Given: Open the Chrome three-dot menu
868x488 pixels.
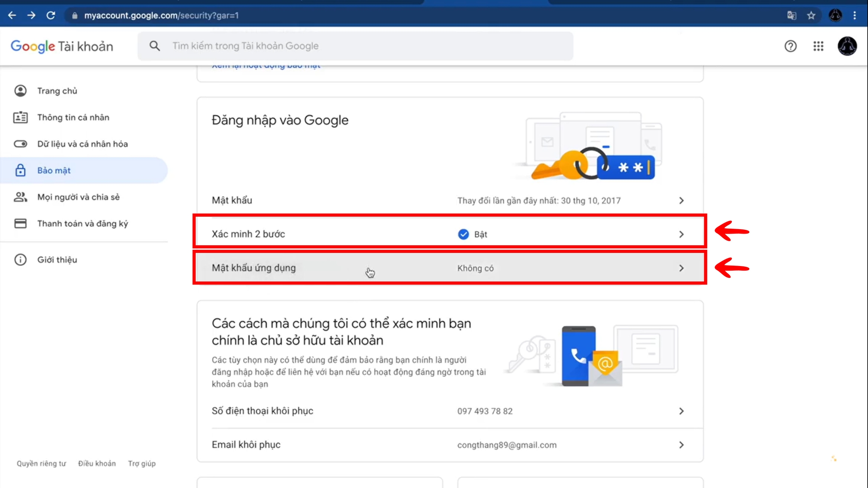Looking at the screenshot, I should click(x=854, y=15).
